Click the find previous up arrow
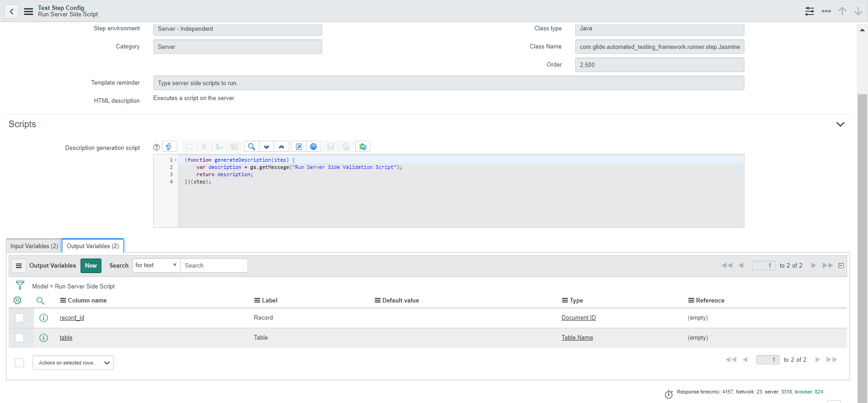Screen dimensions: 868x403 point(281,147)
